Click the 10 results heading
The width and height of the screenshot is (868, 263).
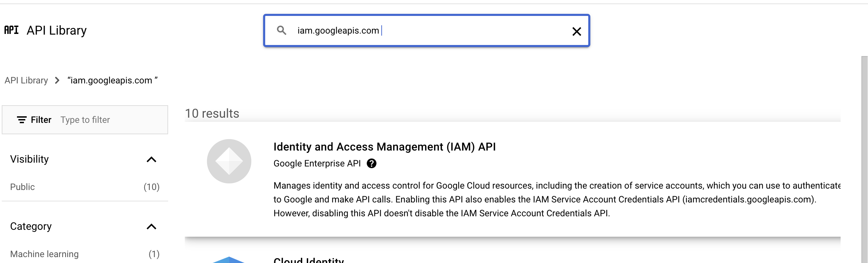coord(212,114)
